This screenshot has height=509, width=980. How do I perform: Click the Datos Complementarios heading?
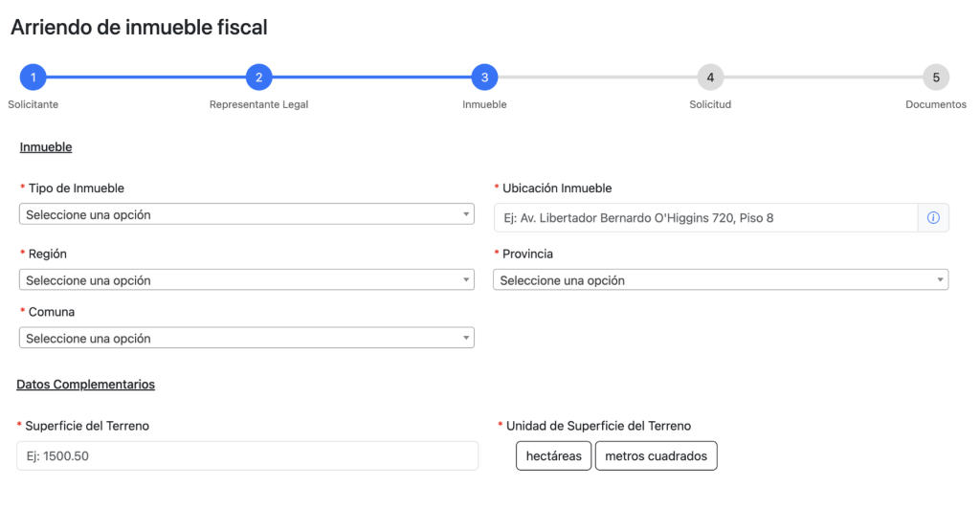85,385
